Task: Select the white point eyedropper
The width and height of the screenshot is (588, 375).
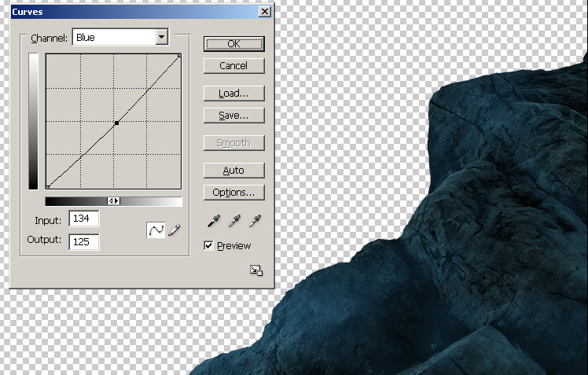Action: (x=255, y=221)
